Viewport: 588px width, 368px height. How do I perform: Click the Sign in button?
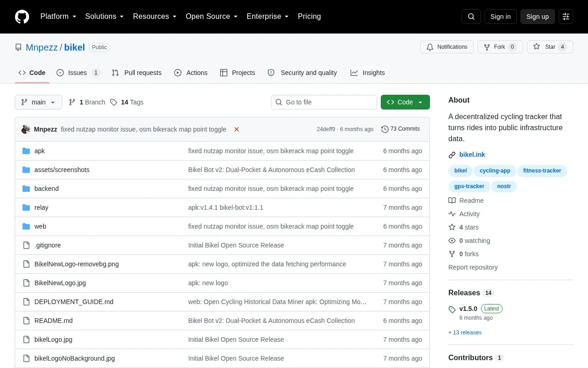click(501, 17)
